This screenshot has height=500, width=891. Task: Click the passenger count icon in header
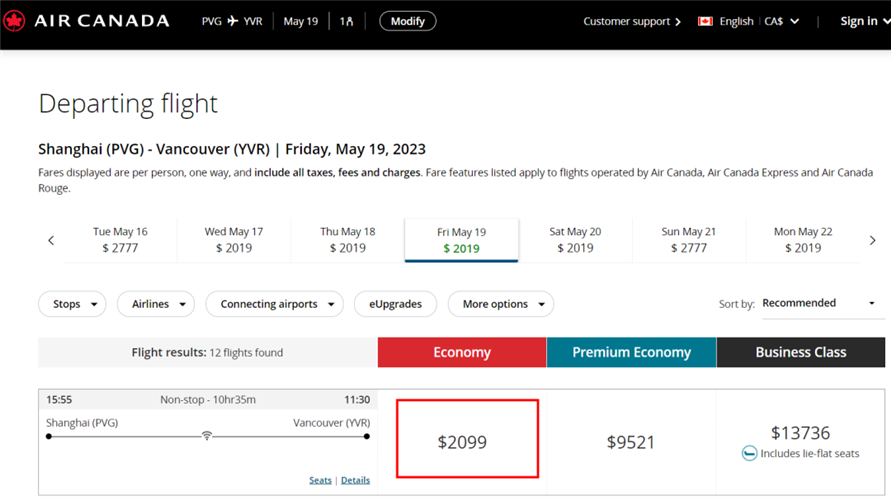click(x=346, y=21)
